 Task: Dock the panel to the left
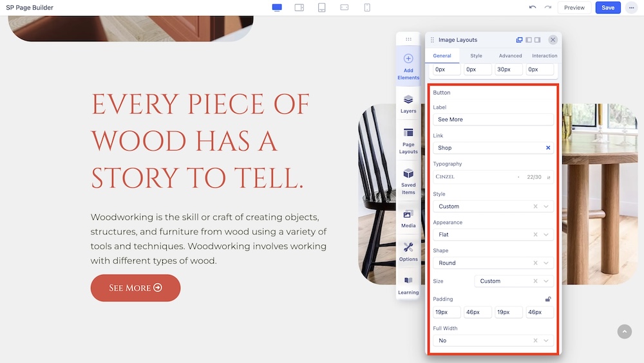(529, 40)
